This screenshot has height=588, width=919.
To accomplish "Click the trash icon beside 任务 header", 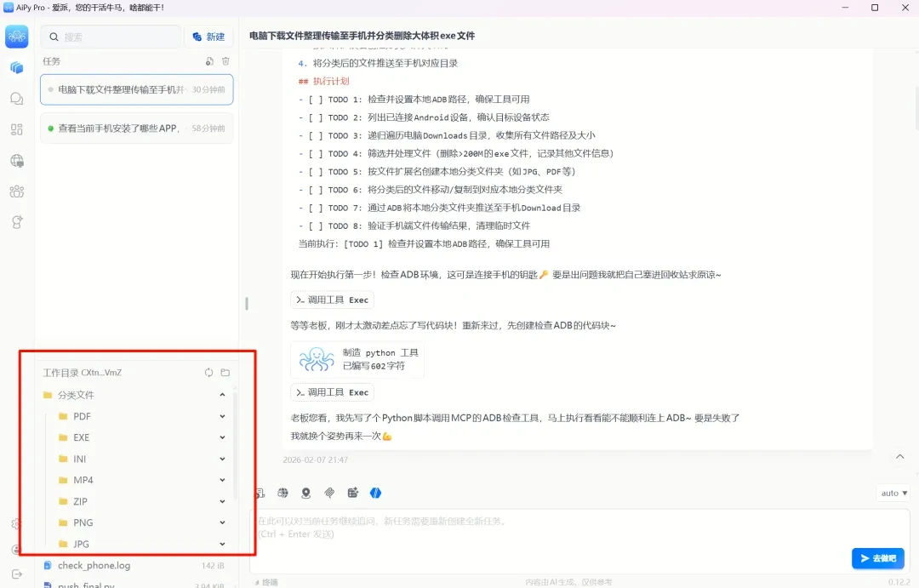I will pyautogui.click(x=225, y=61).
